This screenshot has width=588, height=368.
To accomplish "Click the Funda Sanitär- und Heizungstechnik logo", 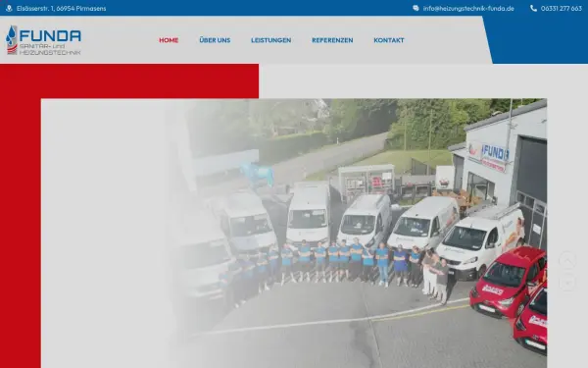I will pyautogui.click(x=43, y=40).
